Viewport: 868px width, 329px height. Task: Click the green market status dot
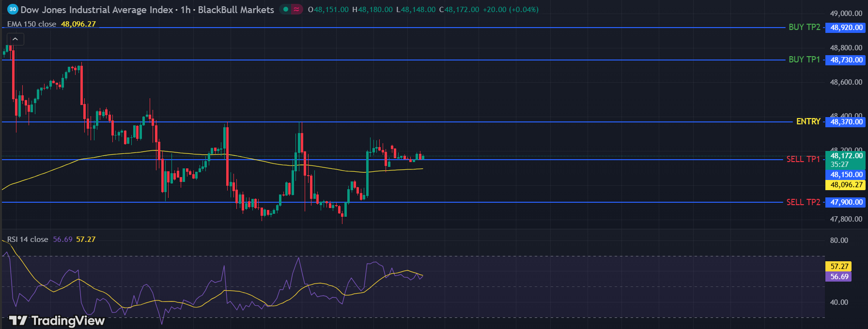click(x=286, y=9)
